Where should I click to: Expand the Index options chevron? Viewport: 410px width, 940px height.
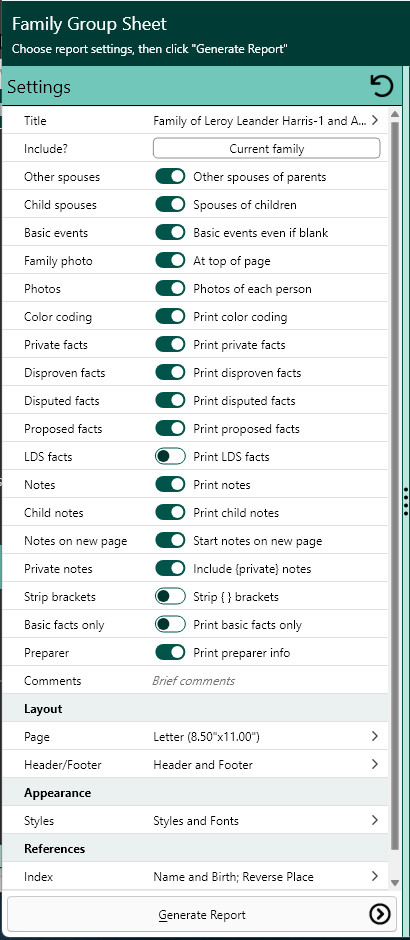click(x=375, y=876)
